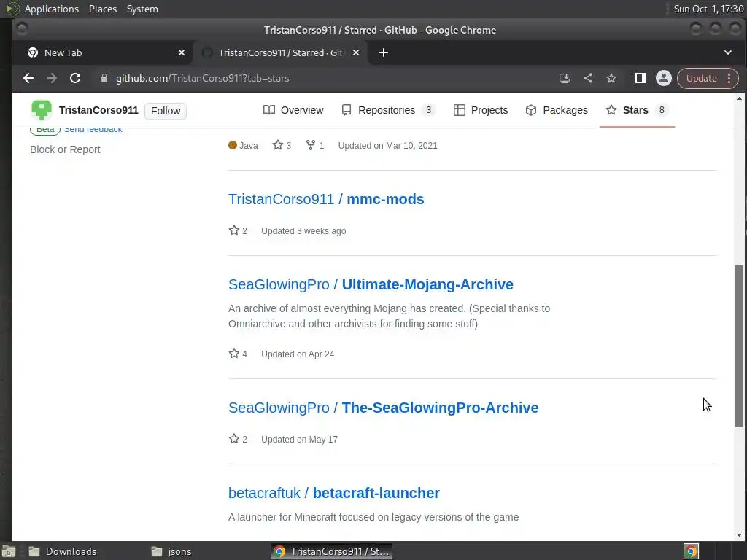Expand the tab search chevron
The width and height of the screenshot is (747, 560).
(728, 52)
